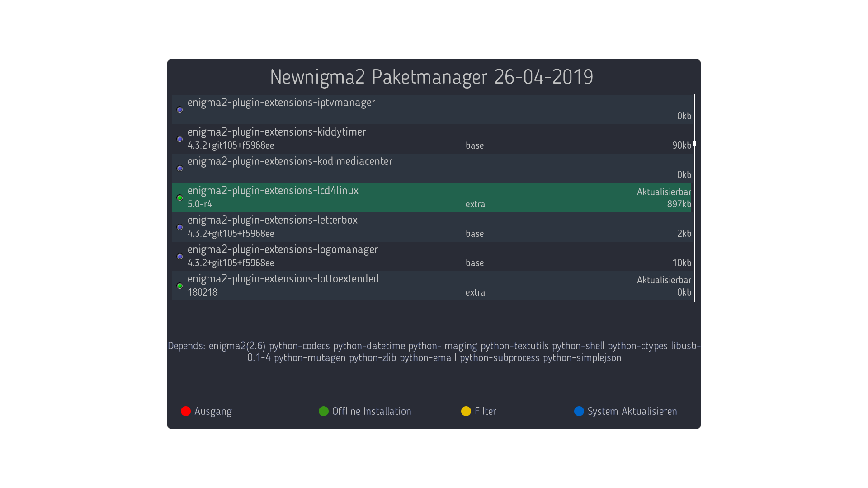Click green status dot of lottoextended package
Image resolution: width=868 pixels, height=488 pixels.
180,286
